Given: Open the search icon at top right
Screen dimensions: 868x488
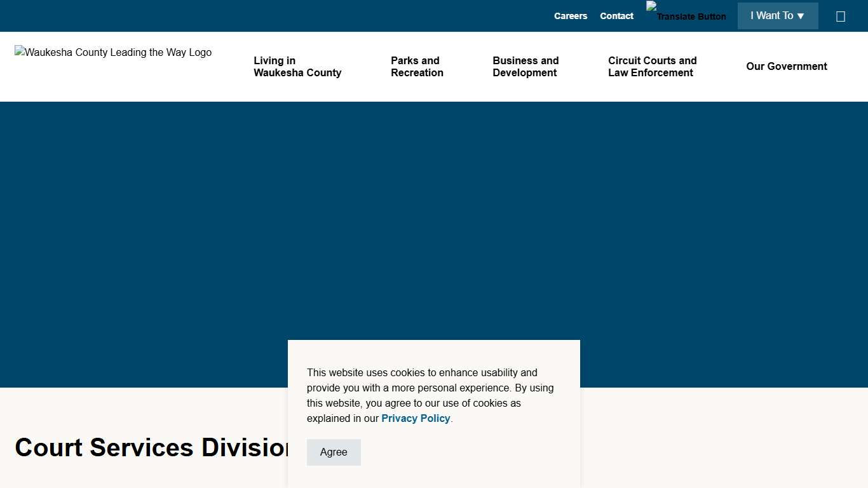Looking at the screenshot, I should pyautogui.click(x=841, y=16).
